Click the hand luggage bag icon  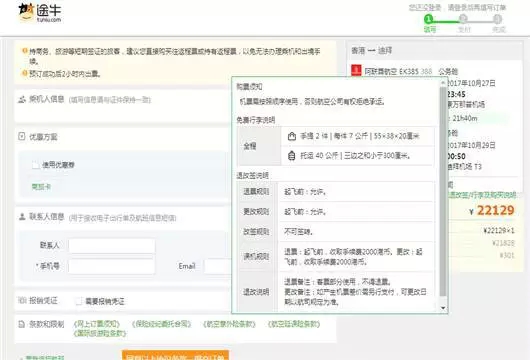coord(292,136)
